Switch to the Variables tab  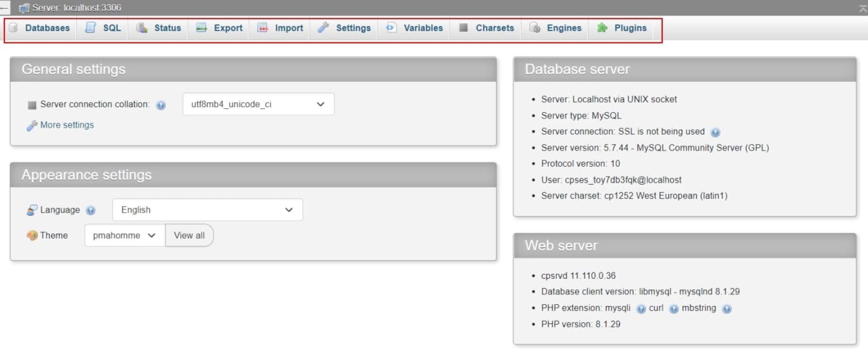414,28
